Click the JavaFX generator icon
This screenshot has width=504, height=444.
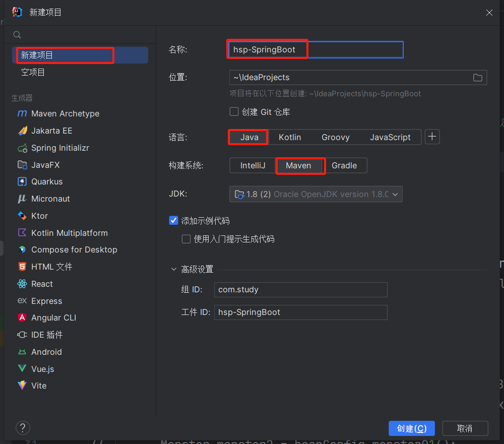pos(22,165)
